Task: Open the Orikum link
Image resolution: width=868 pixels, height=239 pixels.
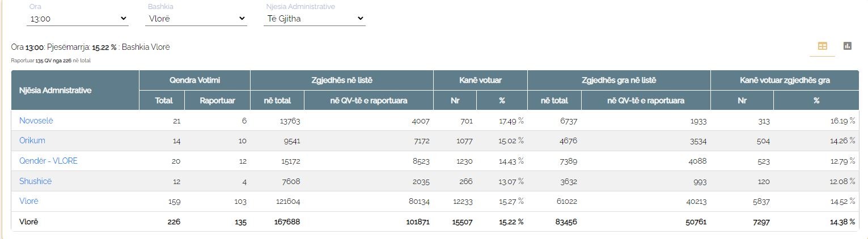Action: 32,140
